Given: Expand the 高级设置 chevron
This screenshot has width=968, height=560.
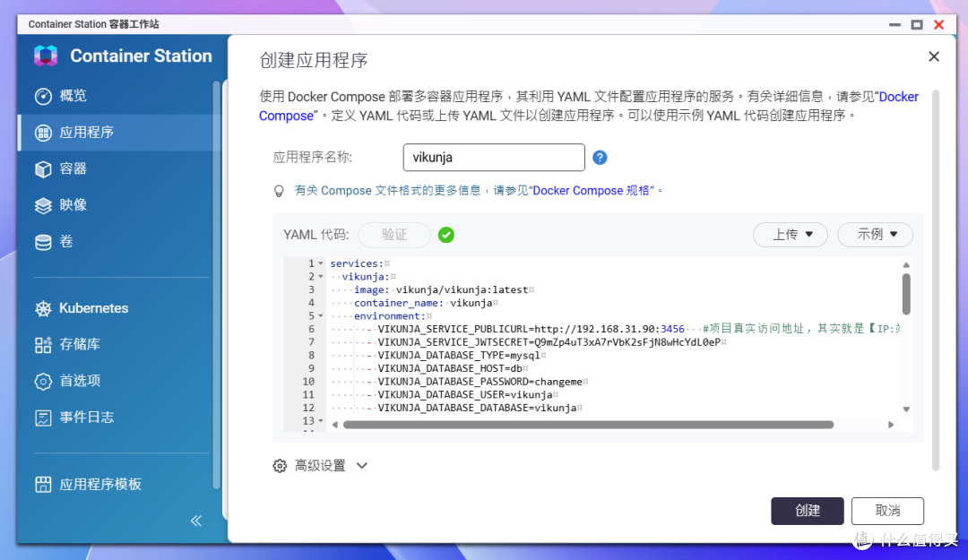Looking at the screenshot, I should [362, 466].
